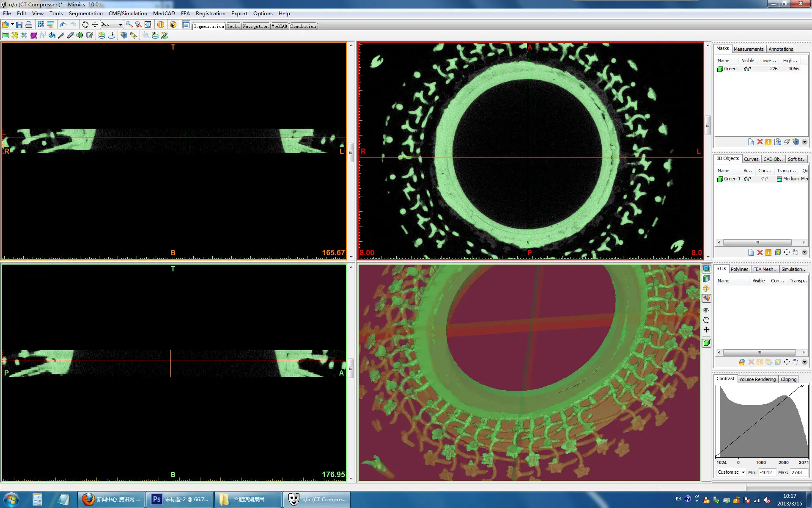
Task: Create new mask icon in Masks panel
Action: [751, 142]
